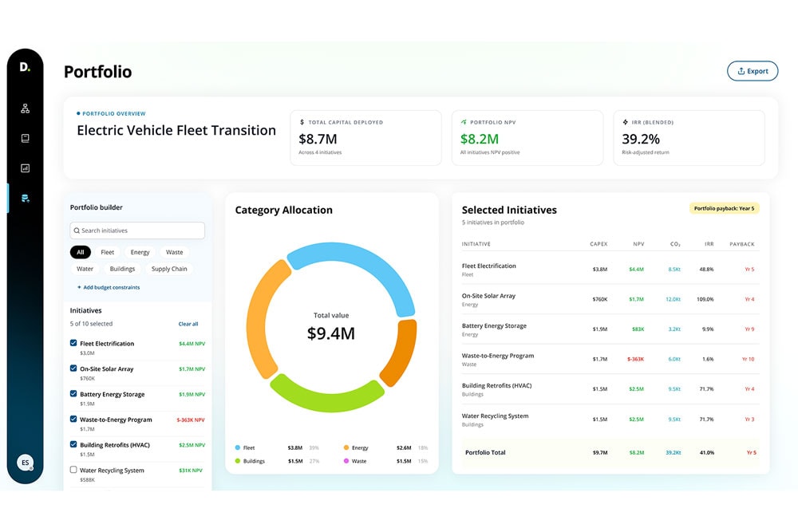
Task: Filter initiatives by Fleet
Action: 108,252
